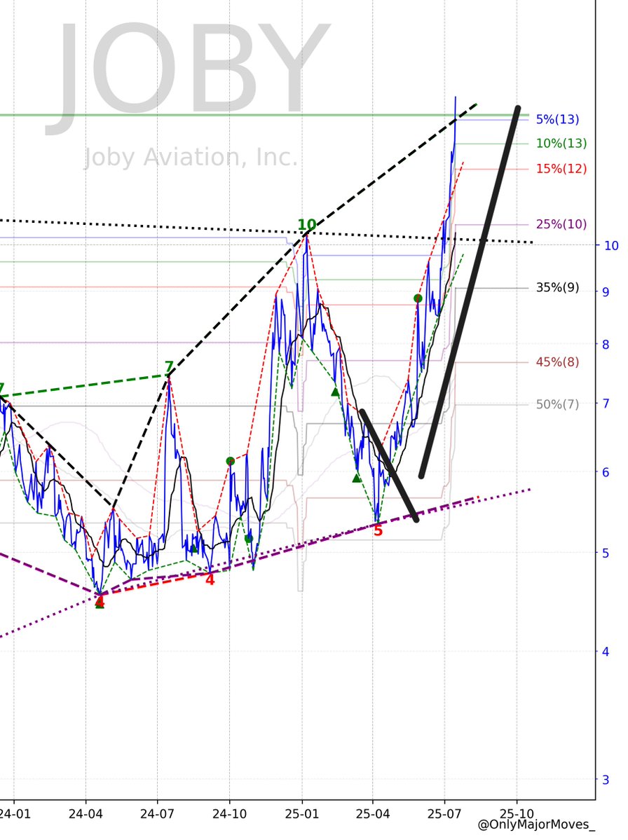This screenshot has height=840, width=628.
Task: Select the blue 8 price axis tick label
Action: (x=606, y=345)
